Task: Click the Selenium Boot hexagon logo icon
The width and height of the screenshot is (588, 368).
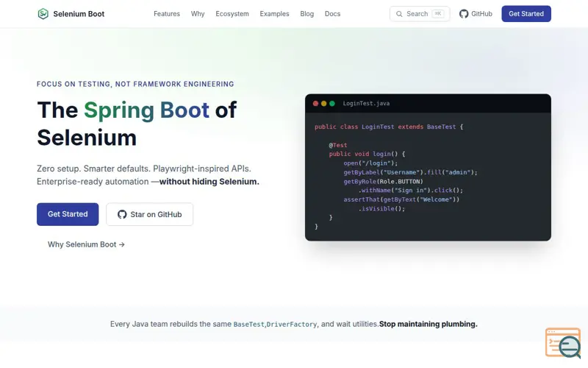Action: (43, 14)
